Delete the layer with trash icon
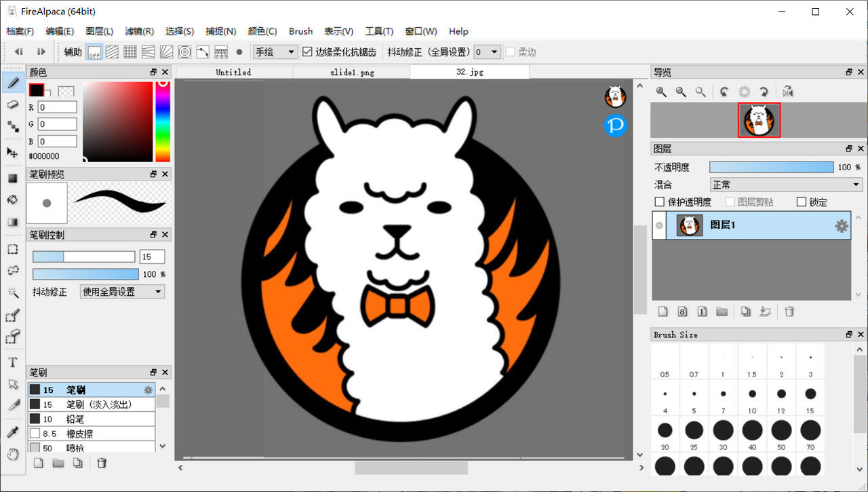This screenshot has height=492, width=868. [x=789, y=311]
